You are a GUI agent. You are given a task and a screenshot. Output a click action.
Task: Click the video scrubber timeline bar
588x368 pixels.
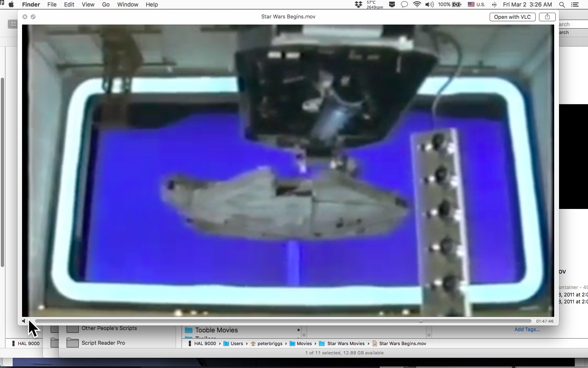click(283, 321)
